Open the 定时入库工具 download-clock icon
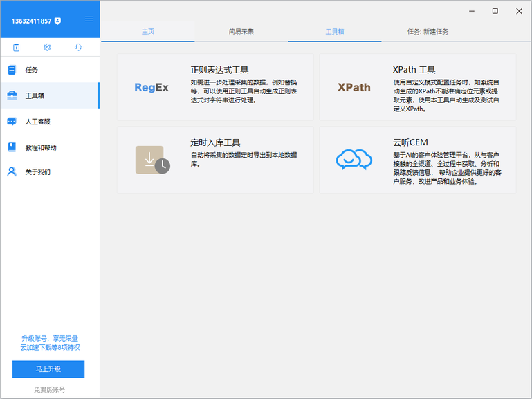Screen dimensions: 532x399 point(152,160)
